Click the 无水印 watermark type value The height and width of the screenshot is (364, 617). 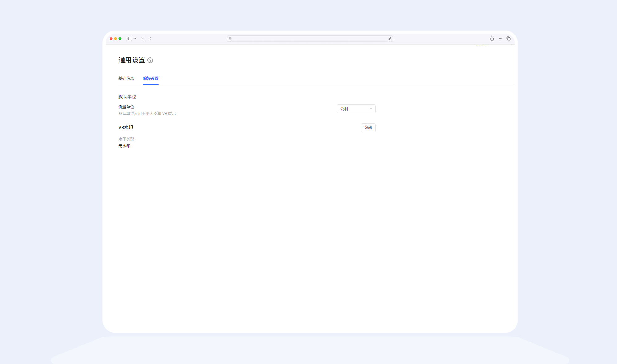pyautogui.click(x=124, y=146)
